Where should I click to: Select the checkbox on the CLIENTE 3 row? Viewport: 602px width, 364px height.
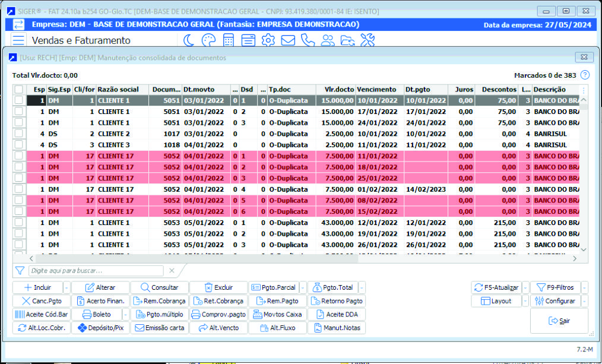point(19,144)
